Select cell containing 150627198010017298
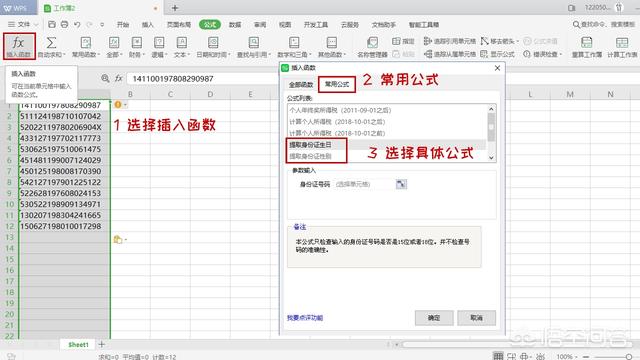640x360 pixels. click(64, 226)
